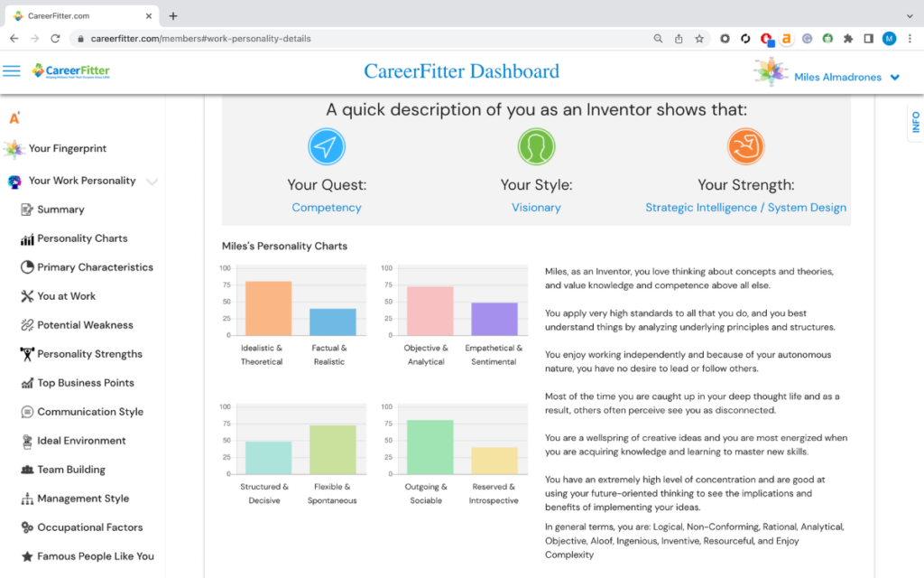Click the Chrome profile M avatar
Viewport: 924px width, 578px height.
(x=889, y=38)
